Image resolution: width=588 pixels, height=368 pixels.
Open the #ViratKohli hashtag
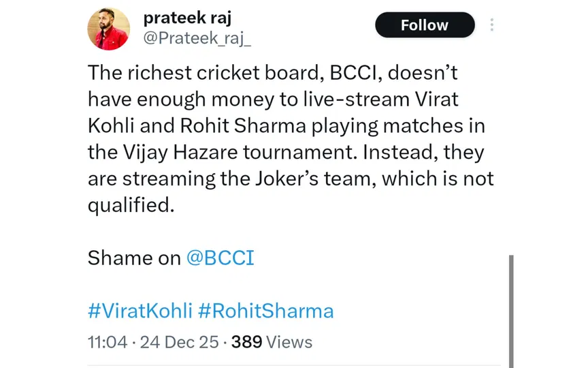pyautogui.click(x=140, y=311)
